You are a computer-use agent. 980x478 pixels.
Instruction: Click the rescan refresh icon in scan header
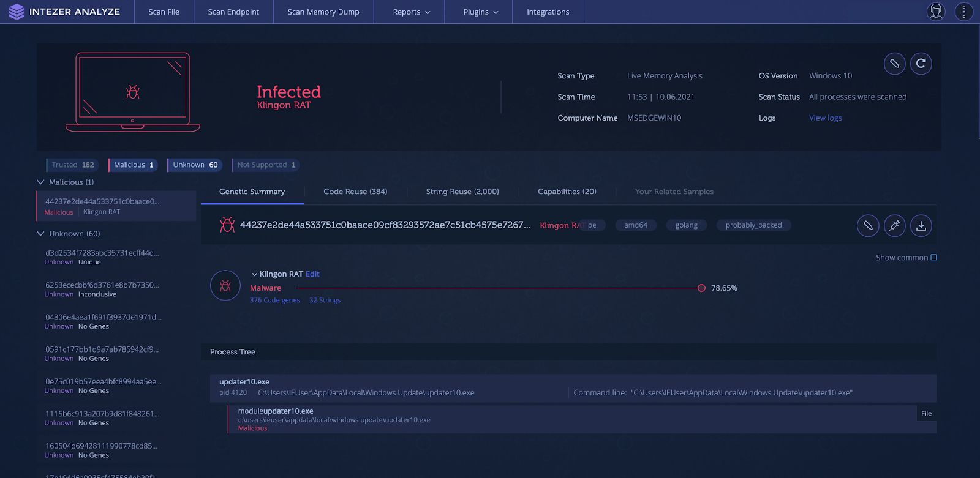pos(921,64)
